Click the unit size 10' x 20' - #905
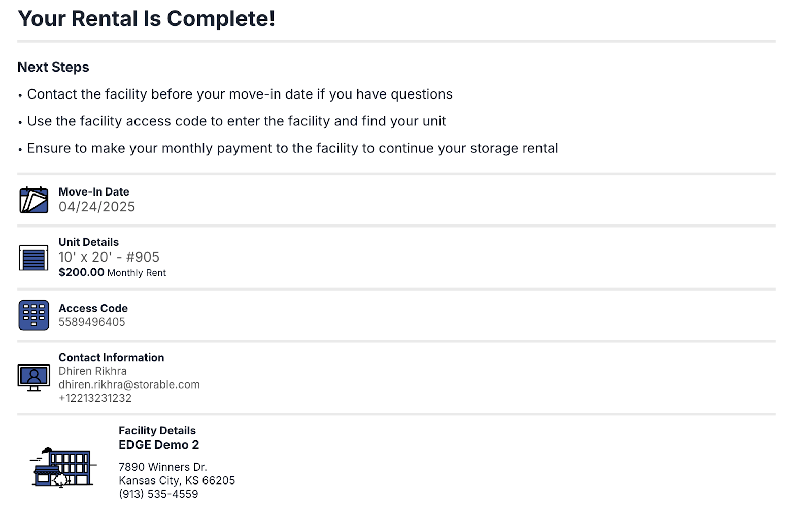 click(x=109, y=257)
